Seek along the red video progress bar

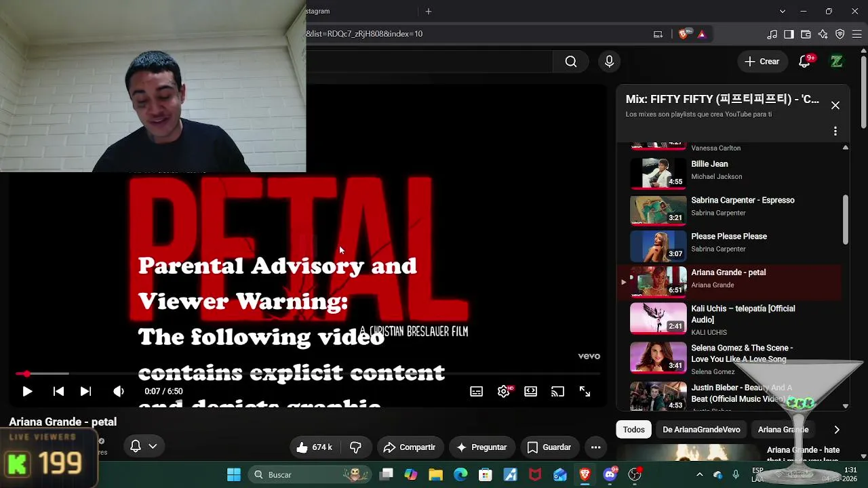[308, 373]
